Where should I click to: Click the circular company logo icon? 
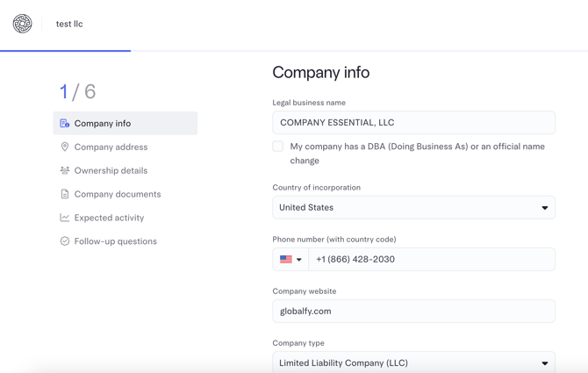point(23,24)
